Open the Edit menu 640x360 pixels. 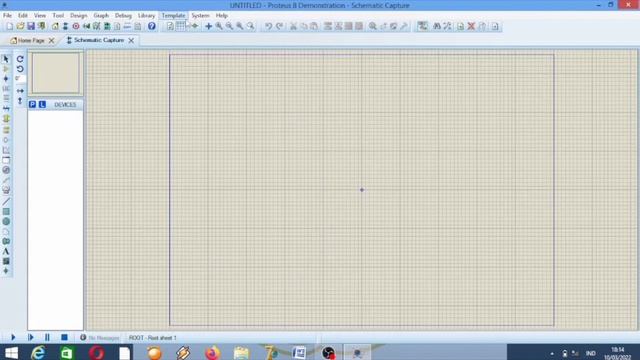coord(23,16)
